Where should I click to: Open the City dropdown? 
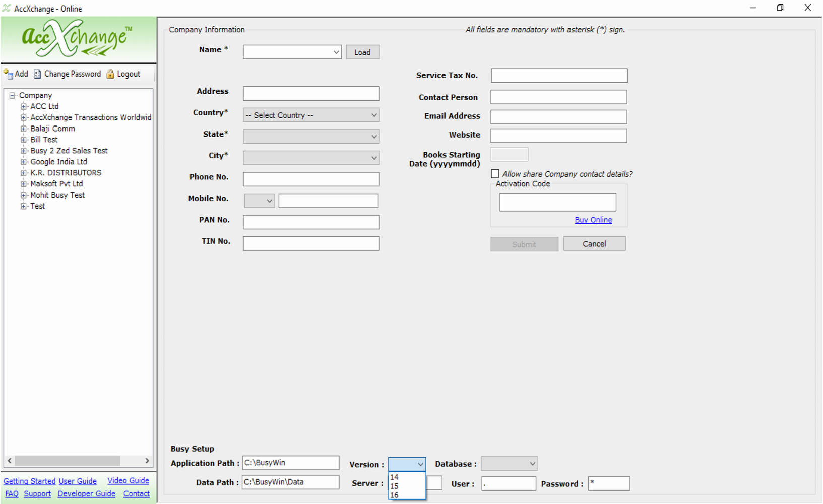coord(374,158)
